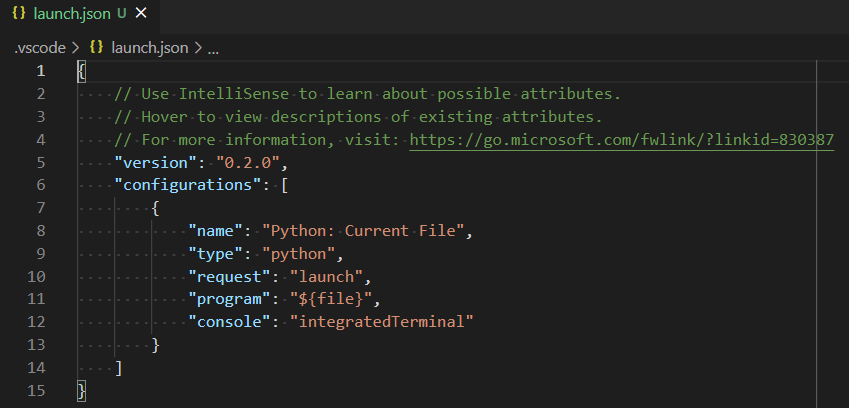Viewport: 849px width, 408px height.
Task: Click the "program" key on line 11
Action: coord(228,299)
